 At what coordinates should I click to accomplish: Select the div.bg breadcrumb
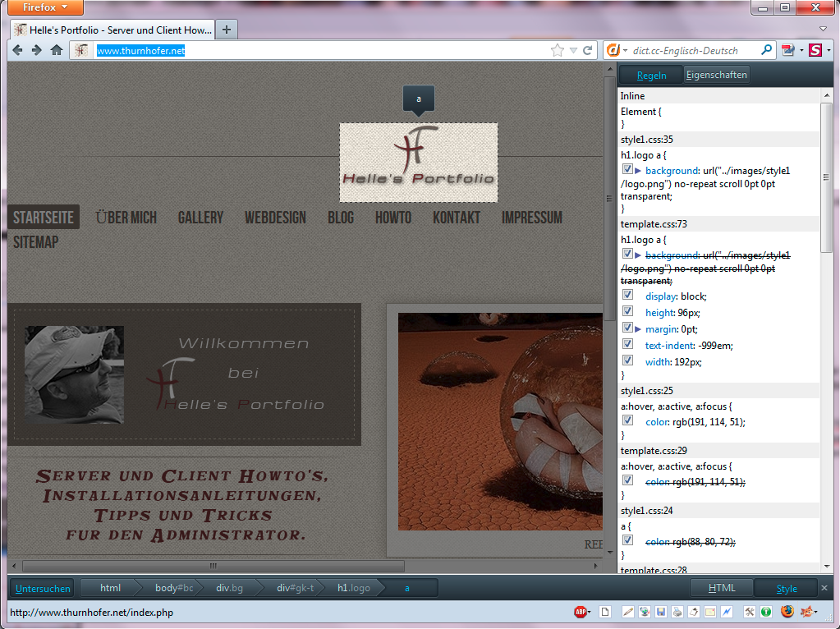229,588
